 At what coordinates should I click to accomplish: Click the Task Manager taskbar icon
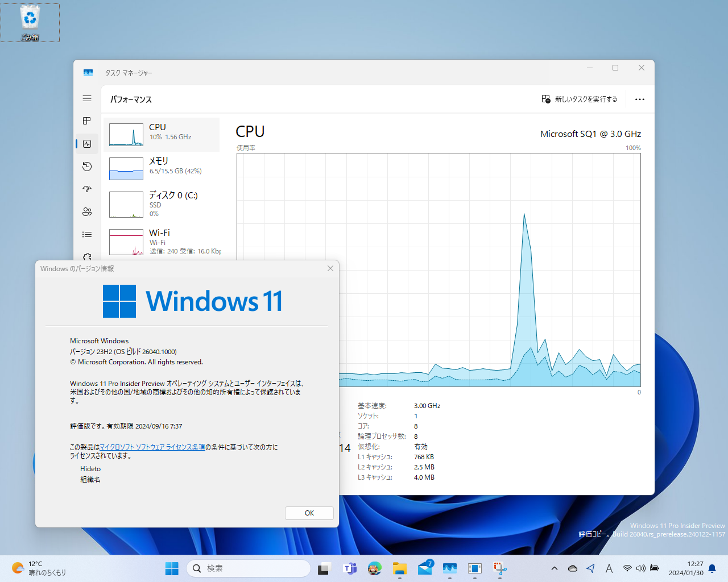[x=450, y=568]
